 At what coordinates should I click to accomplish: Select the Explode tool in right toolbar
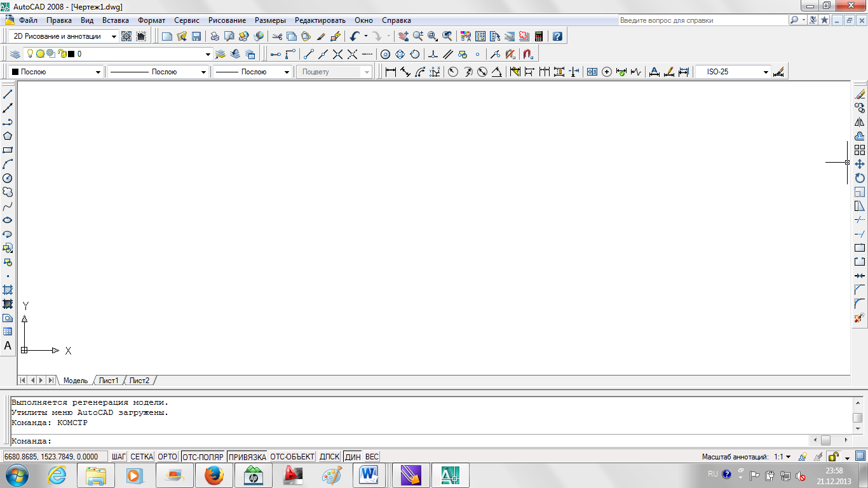click(860, 318)
